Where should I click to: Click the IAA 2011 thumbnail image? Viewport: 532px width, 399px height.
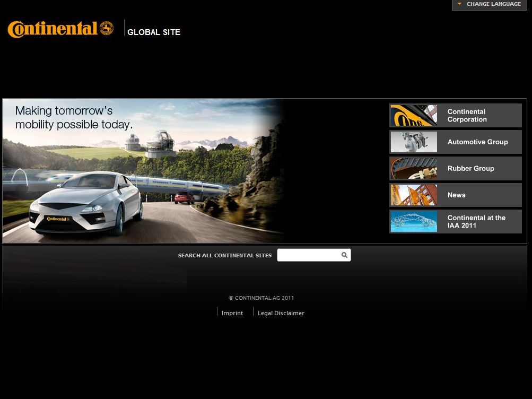click(x=414, y=222)
